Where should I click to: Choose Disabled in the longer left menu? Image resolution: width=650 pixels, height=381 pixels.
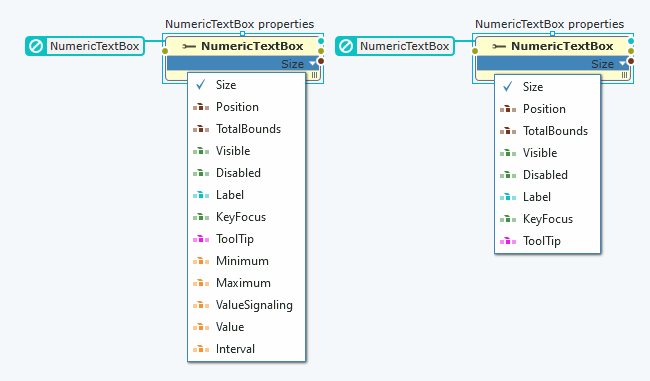(x=247, y=173)
